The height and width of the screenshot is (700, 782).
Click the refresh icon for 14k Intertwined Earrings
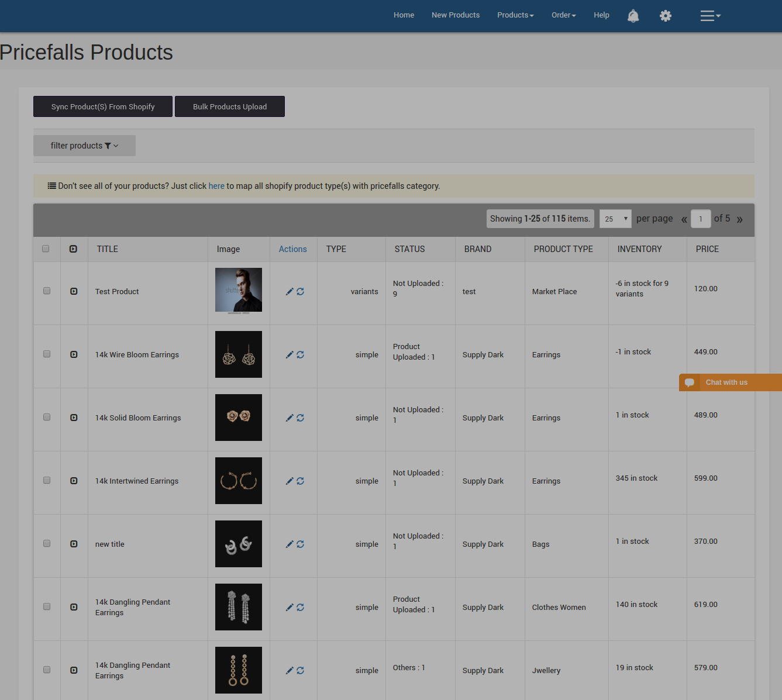pos(301,481)
